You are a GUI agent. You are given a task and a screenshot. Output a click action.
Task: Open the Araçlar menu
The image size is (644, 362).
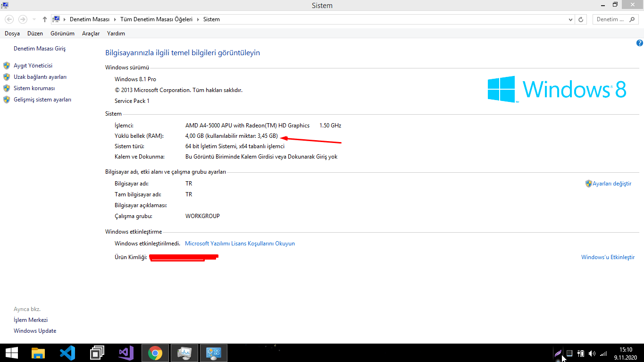[91, 34]
